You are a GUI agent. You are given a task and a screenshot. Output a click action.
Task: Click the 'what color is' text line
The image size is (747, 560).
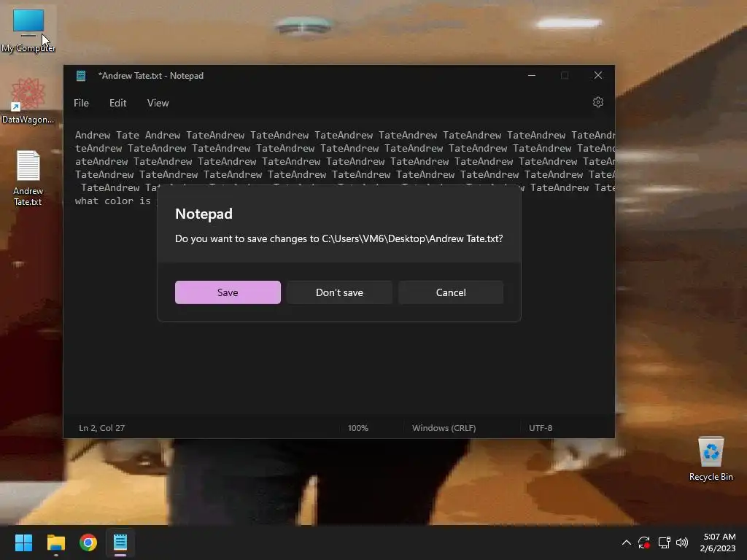click(113, 201)
